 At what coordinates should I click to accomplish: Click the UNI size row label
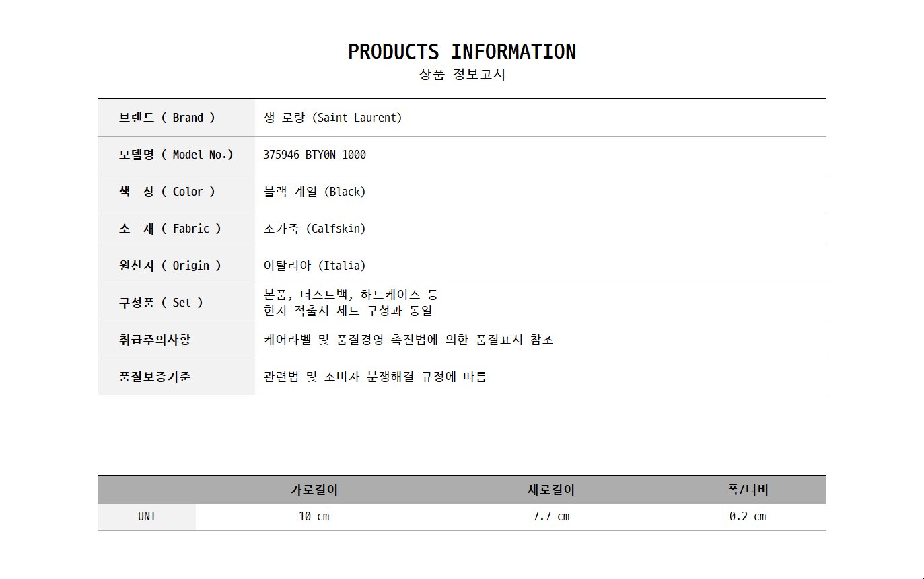(147, 516)
